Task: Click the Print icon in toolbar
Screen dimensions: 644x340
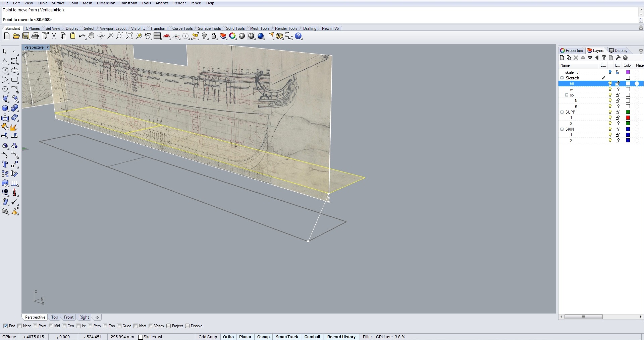Action: [x=35, y=36]
